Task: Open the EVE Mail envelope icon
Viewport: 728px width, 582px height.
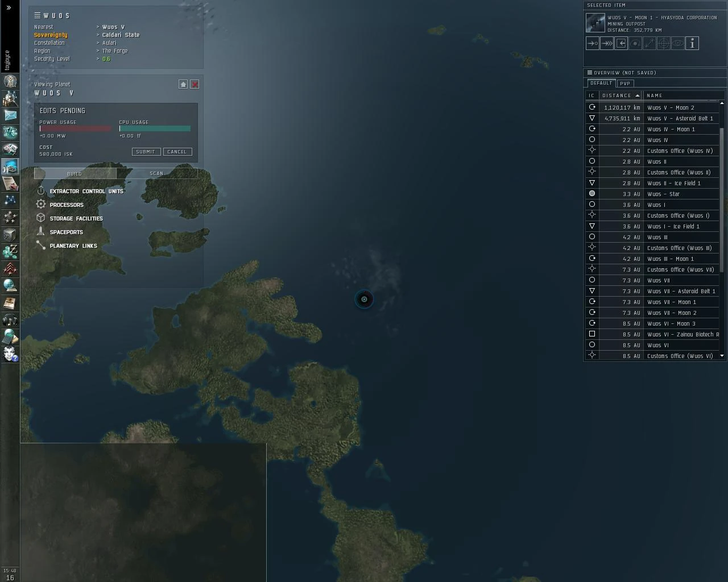Action: click(10, 115)
